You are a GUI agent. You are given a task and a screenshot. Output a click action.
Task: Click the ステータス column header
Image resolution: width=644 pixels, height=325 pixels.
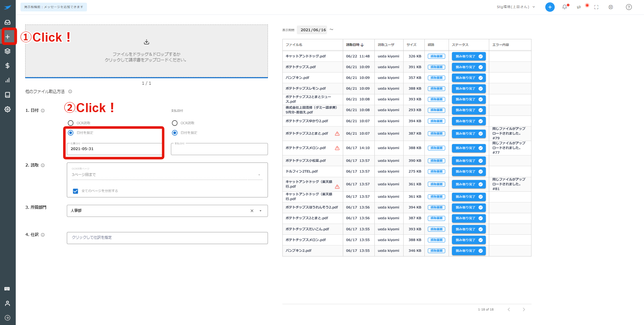point(460,45)
